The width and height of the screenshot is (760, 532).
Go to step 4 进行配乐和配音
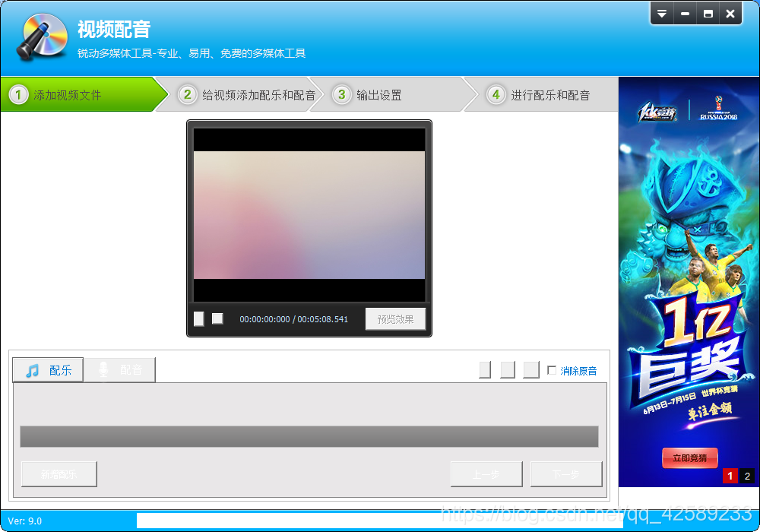pyautogui.click(x=541, y=94)
